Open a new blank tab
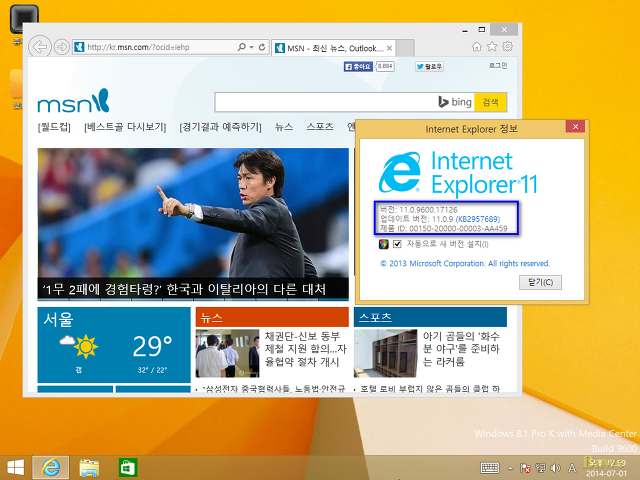640x480 pixels. [x=405, y=48]
